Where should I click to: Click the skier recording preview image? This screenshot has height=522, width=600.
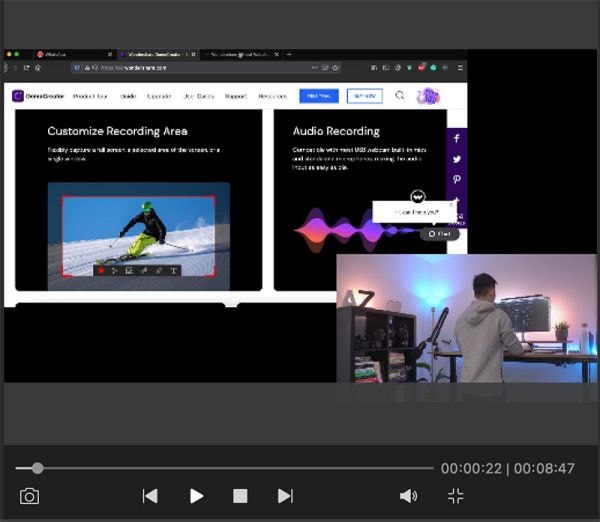pyautogui.click(x=139, y=236)
